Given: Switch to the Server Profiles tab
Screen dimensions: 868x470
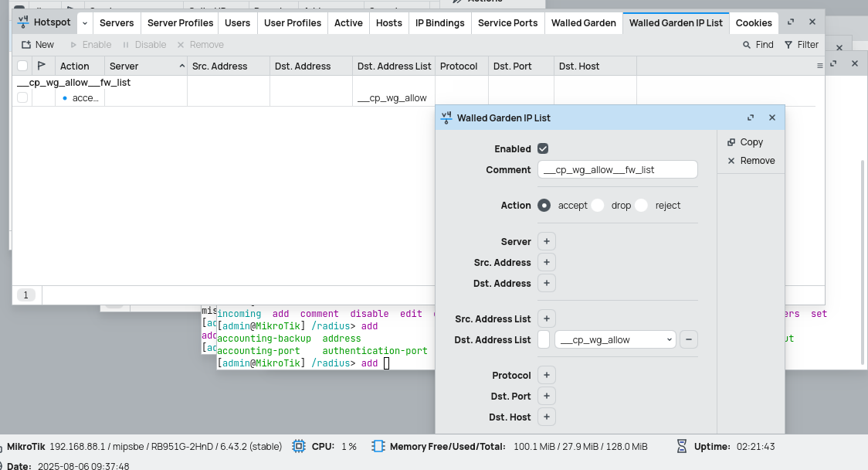Looking at the screenshot, I should [180, 23].
